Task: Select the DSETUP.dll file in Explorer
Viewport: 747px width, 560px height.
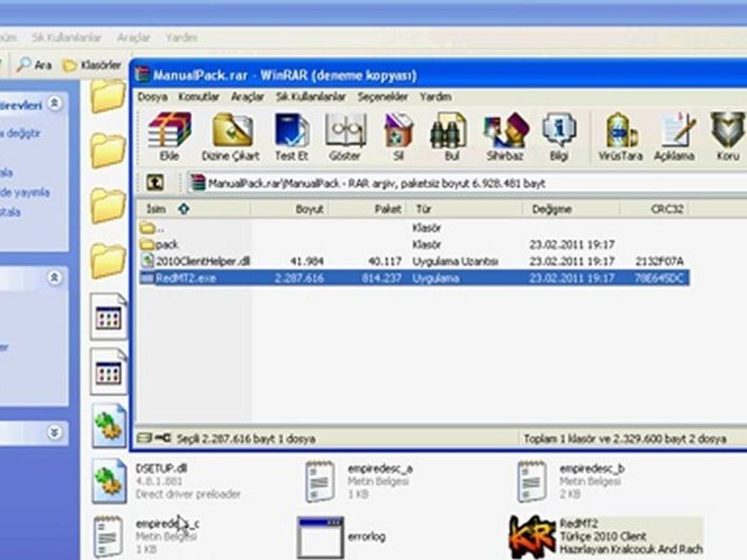Action: point(167,481)
